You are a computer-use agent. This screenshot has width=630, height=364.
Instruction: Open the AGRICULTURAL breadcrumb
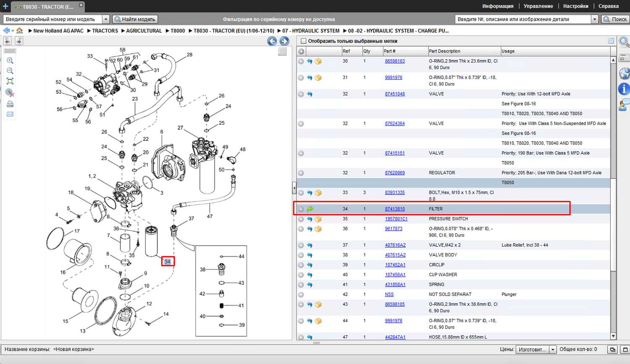144,31
